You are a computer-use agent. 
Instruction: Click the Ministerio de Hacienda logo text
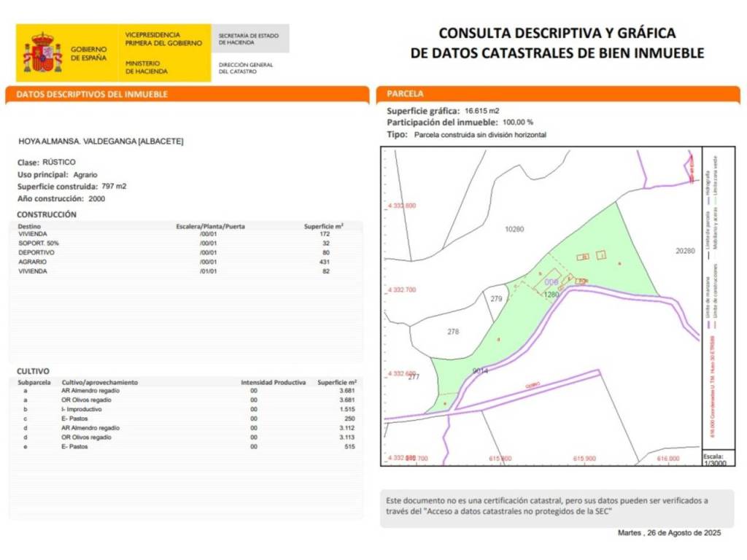coord(147,67)
